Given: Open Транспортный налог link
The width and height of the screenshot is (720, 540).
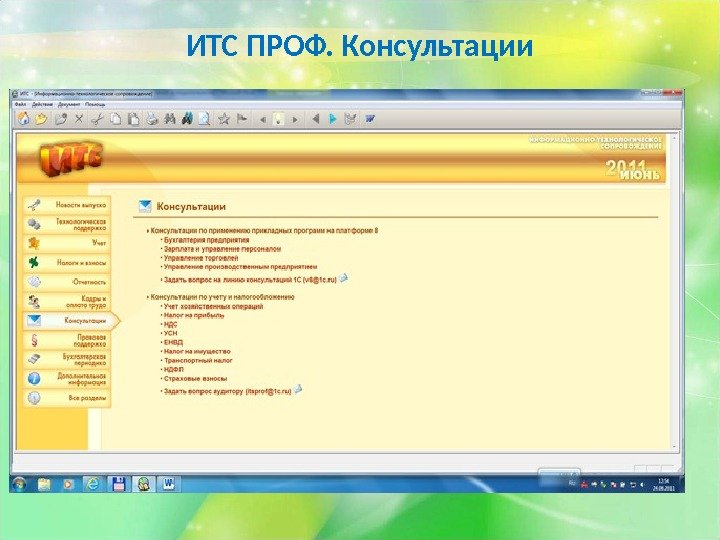Looking at the screenshot, I should coord(198,360).
